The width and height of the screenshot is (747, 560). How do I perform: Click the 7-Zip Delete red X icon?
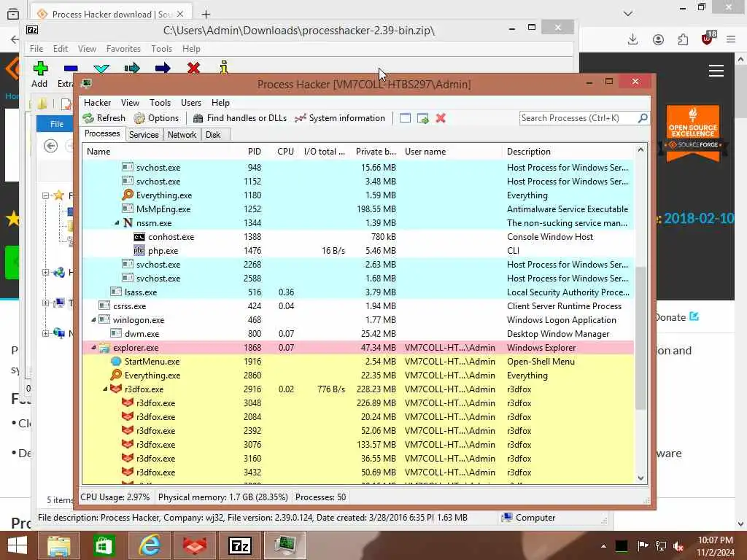point(193,69)
